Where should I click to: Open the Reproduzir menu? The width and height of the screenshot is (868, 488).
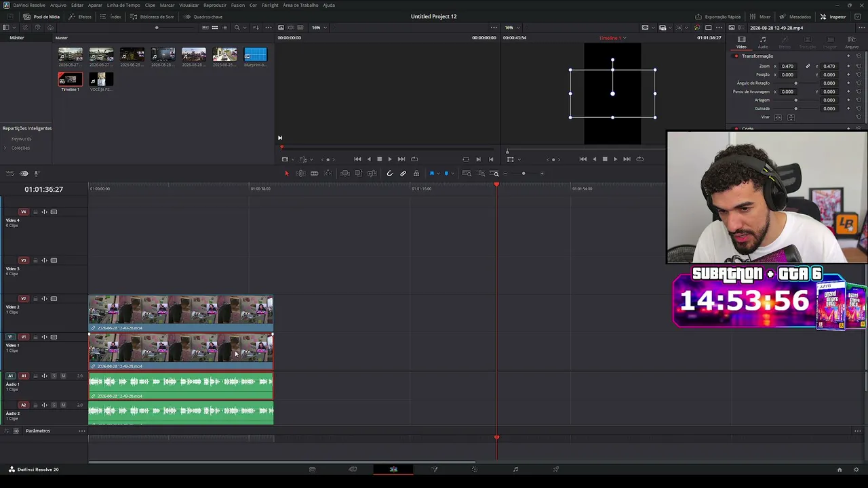pos(215,5)
